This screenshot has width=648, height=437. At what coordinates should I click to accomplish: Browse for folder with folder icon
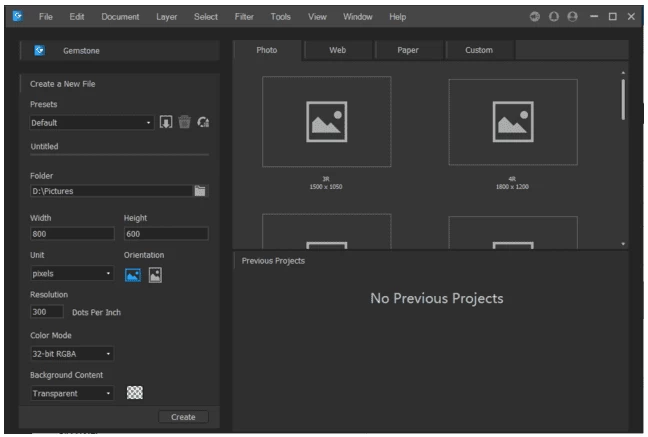click(x=200, y=191)
